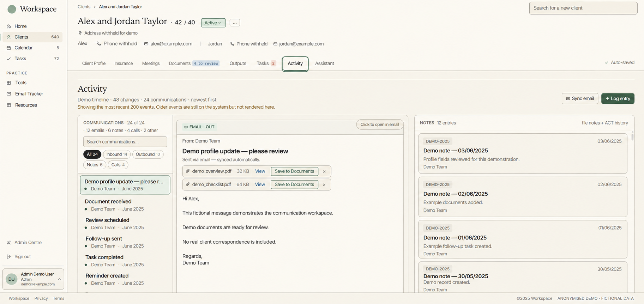Click the phone icon next to Alex
Viewport: 644px width, 304px height.
99,44
